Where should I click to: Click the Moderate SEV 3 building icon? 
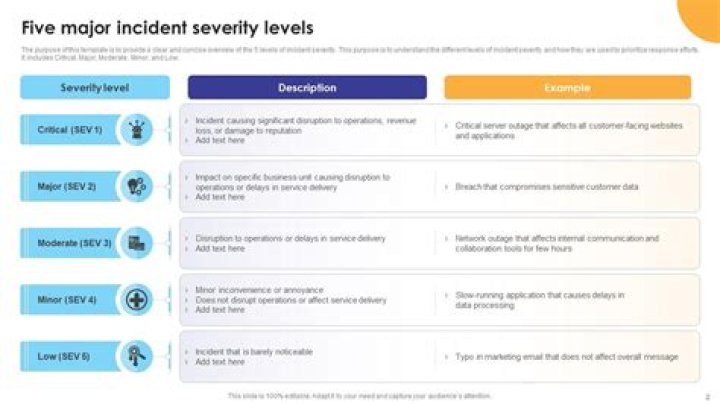[x=136, y=243]
